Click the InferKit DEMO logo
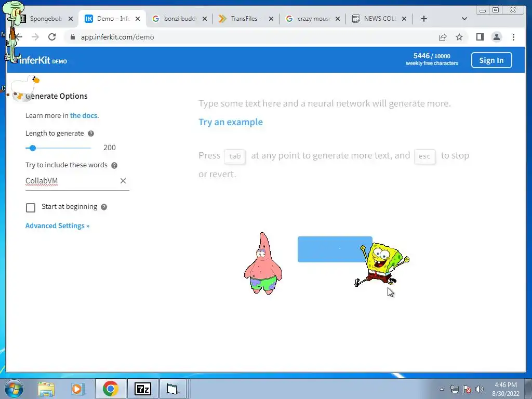This screenshot has height=399, width=532. pyautogui.click(x=43, y=60)
